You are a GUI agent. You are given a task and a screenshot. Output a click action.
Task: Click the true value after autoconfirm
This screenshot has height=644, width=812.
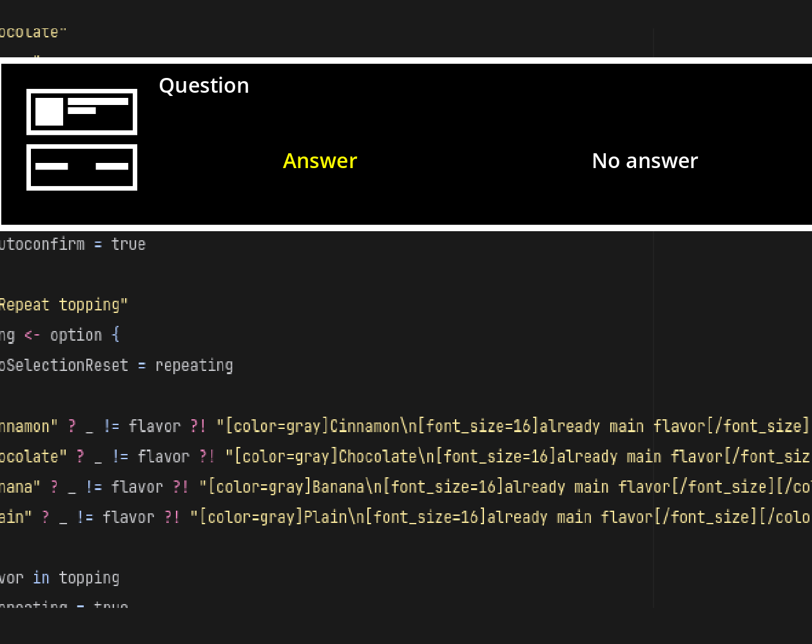pos(128,244)
